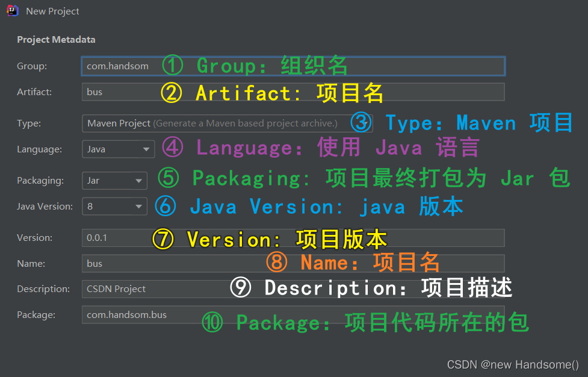Click the New Project window title
The image size is (588, 377).
point(54,11)
